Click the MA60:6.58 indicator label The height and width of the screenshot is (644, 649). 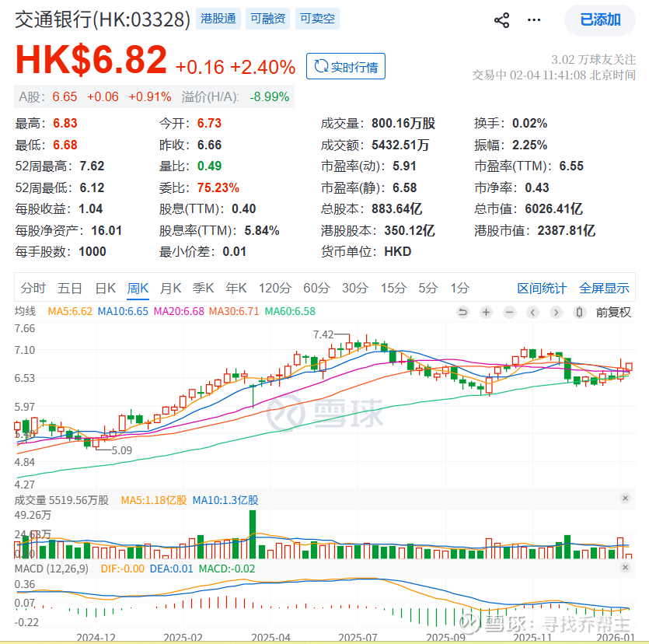pos(290,311)
